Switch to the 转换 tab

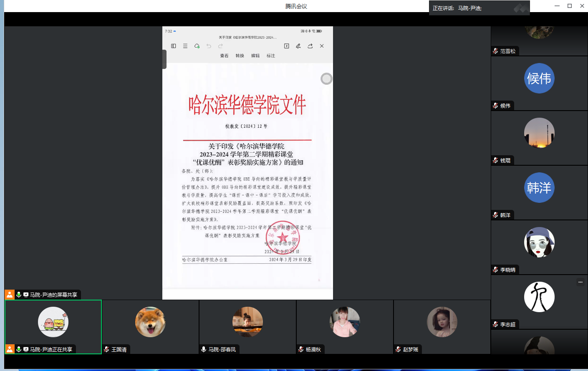tap(240, 56)
